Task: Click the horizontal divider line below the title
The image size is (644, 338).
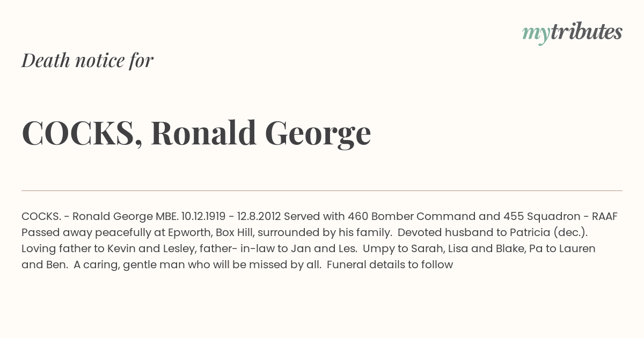Action: [x=322, y=190]
